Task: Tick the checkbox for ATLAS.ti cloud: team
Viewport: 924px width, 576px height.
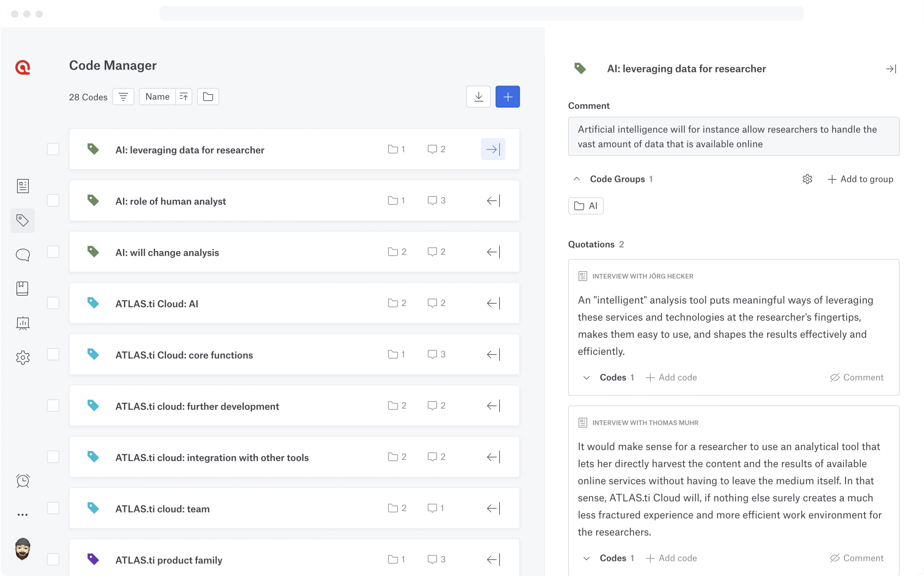Action: click(53, 508)
